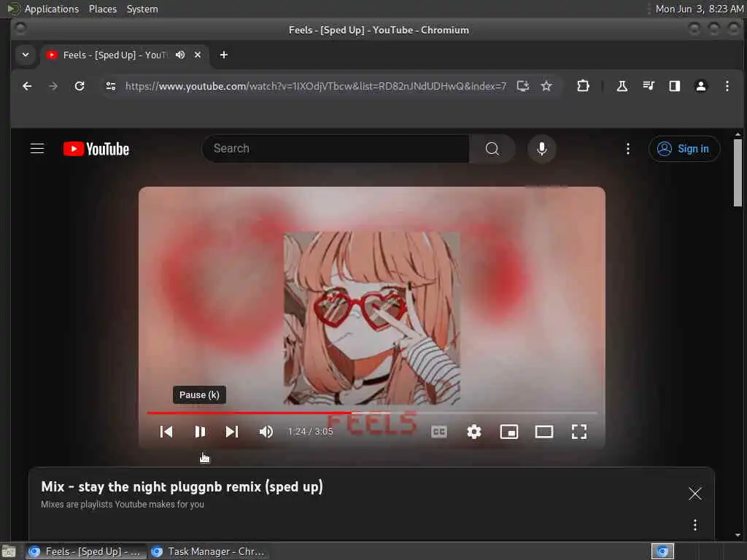Pause the video with the pause button
Screen dimensions: 747x560
click(x=200, y=432)
